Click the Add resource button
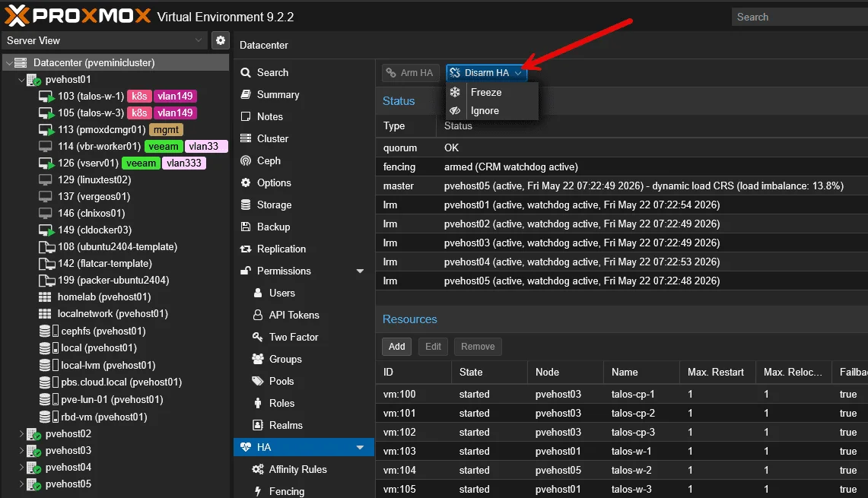This screenshot has width=868, height=498. [396, 347]
